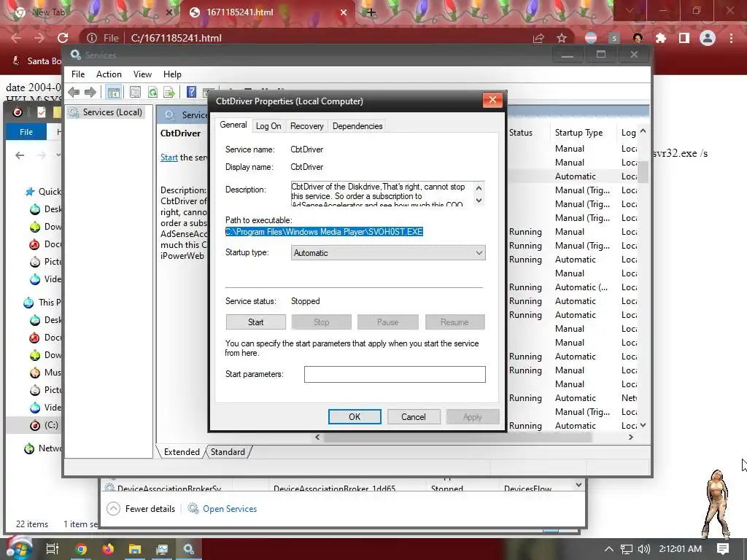Open Properties icon in Services toolbar
Image resolution: width=747 pixels, height=560 pixels.
(135, 92)
